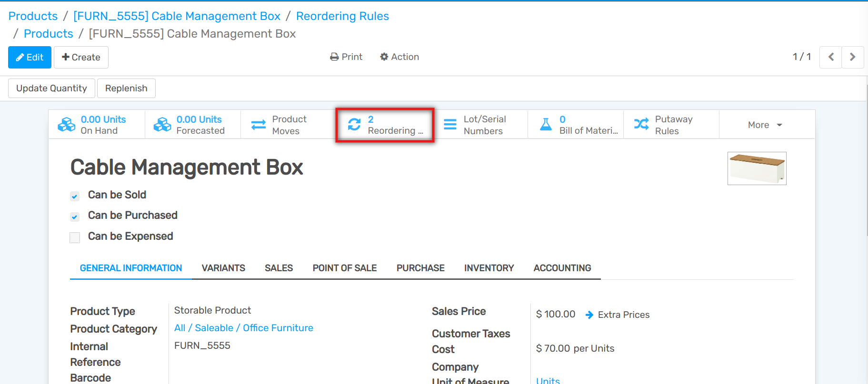Open the Action dropdown menu
This screenshot has width=868, height=384.
(399, 57)
